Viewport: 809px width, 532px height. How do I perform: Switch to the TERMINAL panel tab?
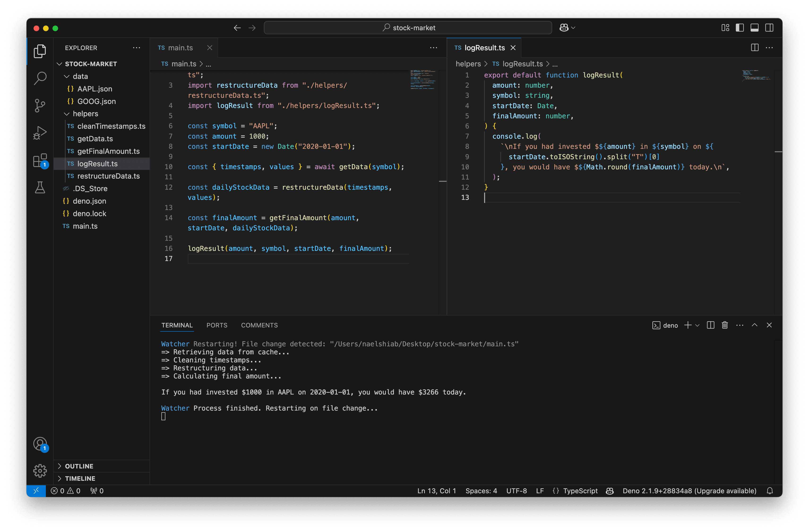(177, 325)
